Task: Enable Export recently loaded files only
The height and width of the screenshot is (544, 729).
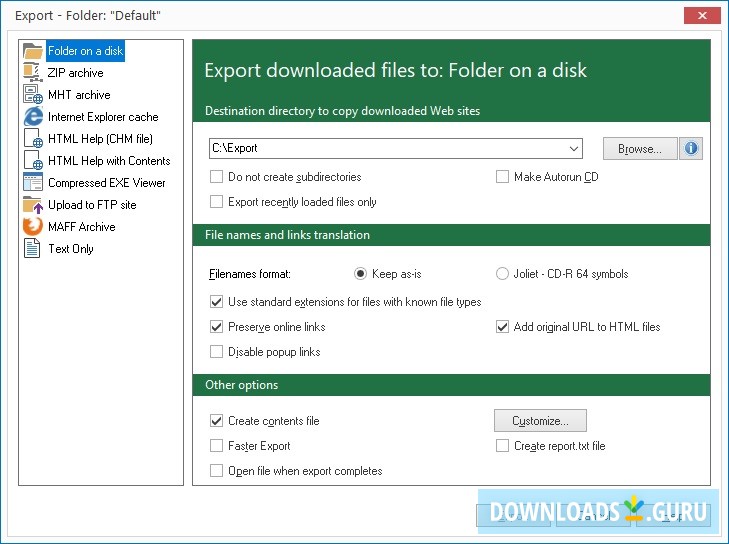Action: tap(216, 202)
